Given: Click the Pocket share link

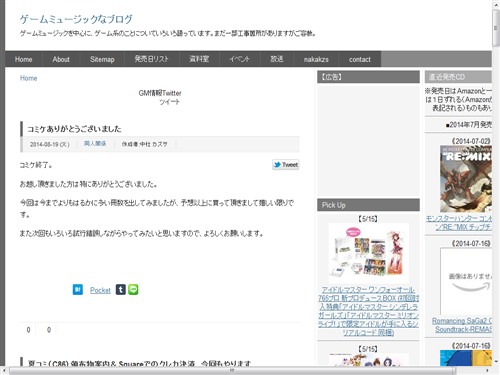Looking at the screenshot, I should click(100, 290).
